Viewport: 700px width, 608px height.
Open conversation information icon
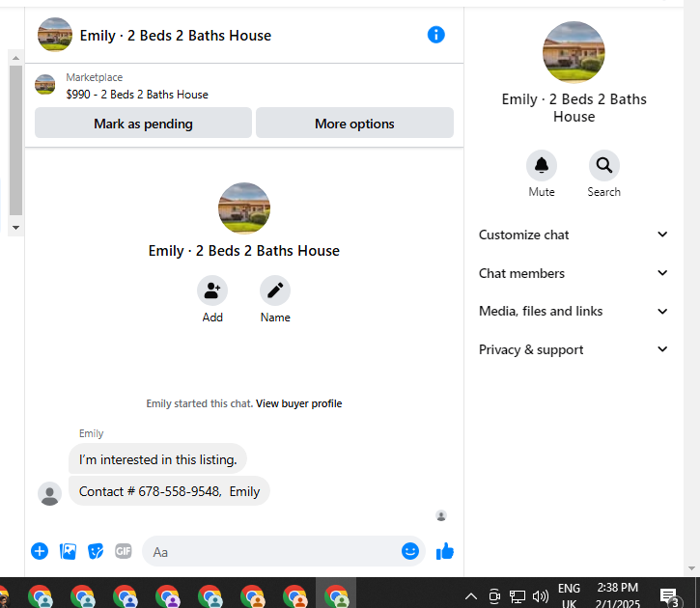435,35
